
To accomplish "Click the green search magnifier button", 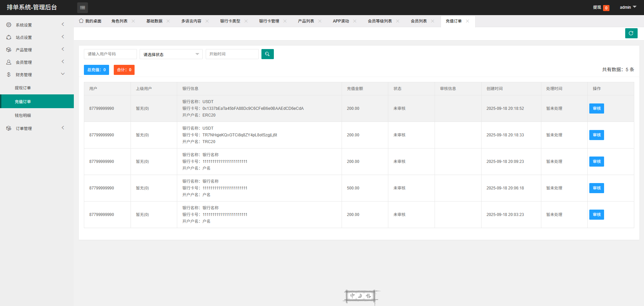I will (x=267, y=54).
